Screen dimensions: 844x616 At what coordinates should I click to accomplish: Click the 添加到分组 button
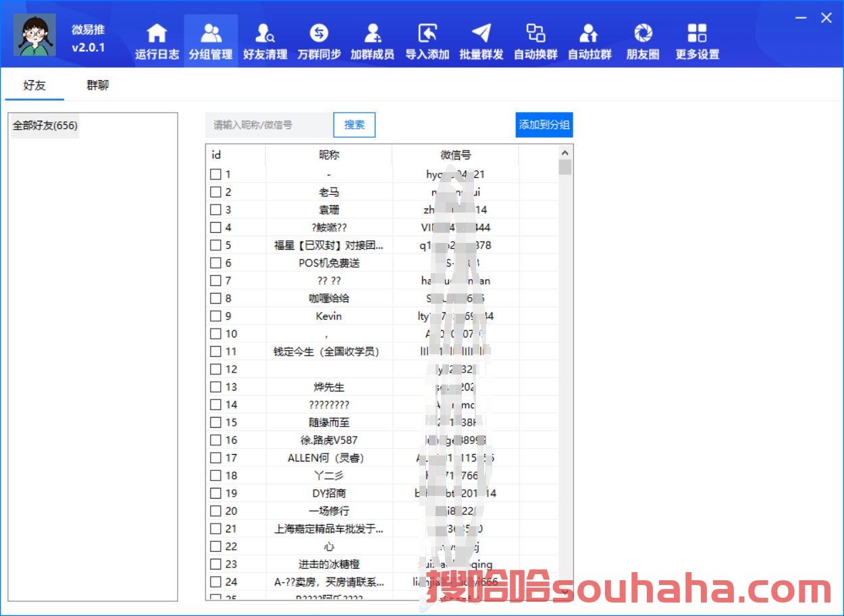pyautogui.click(x=544, y=125)
